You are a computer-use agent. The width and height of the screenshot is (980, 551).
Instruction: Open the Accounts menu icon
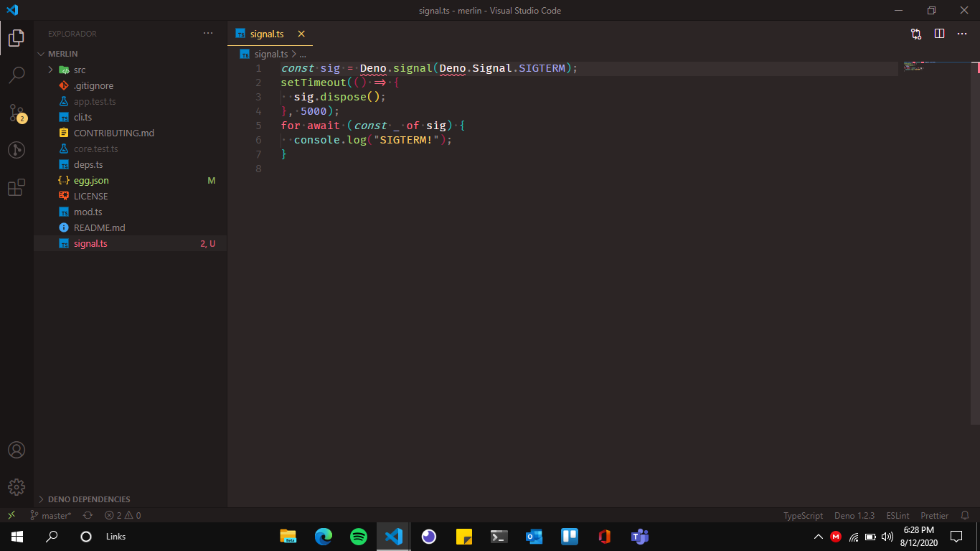tap(17, 450)
